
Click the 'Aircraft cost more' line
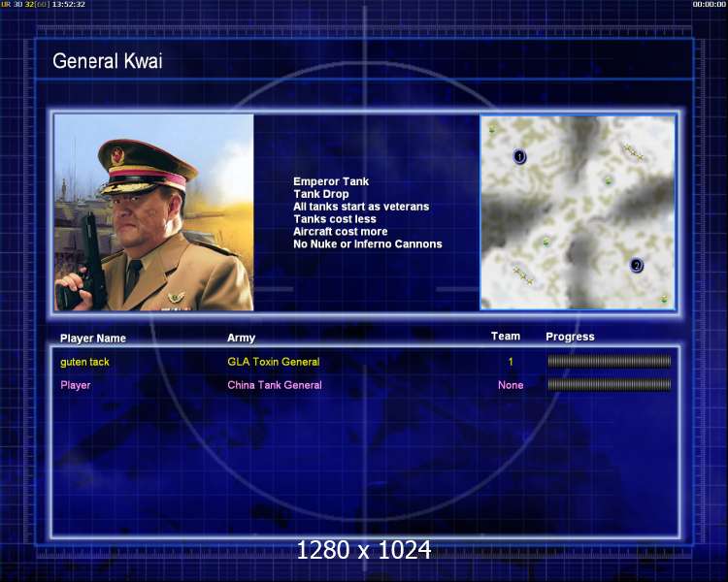coord(341,232)
